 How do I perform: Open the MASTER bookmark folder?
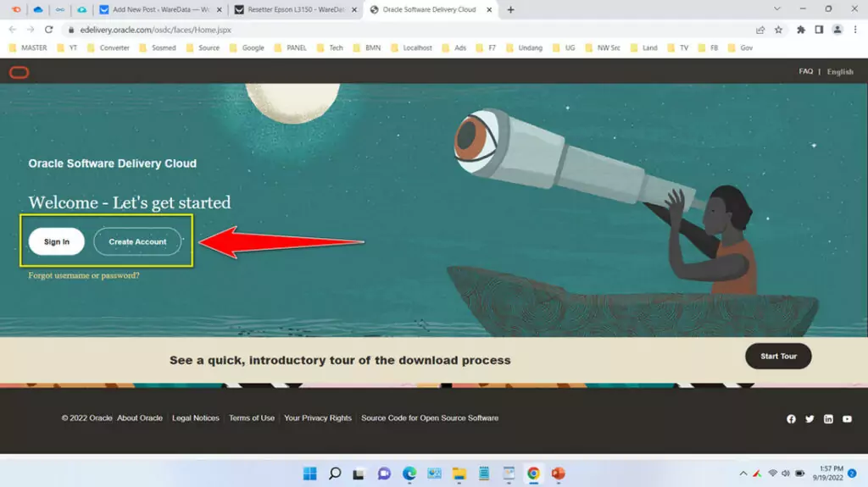coord(28,47)
